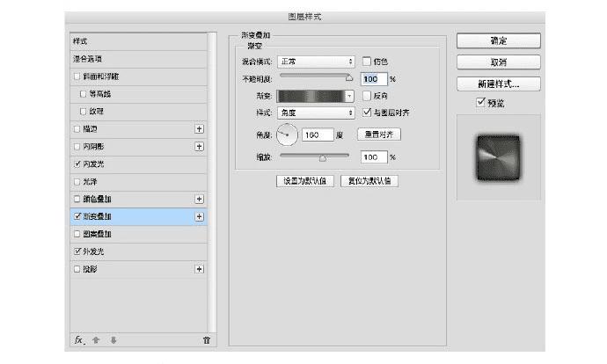
Task: Click the angle degree input field
Action: 318,135
